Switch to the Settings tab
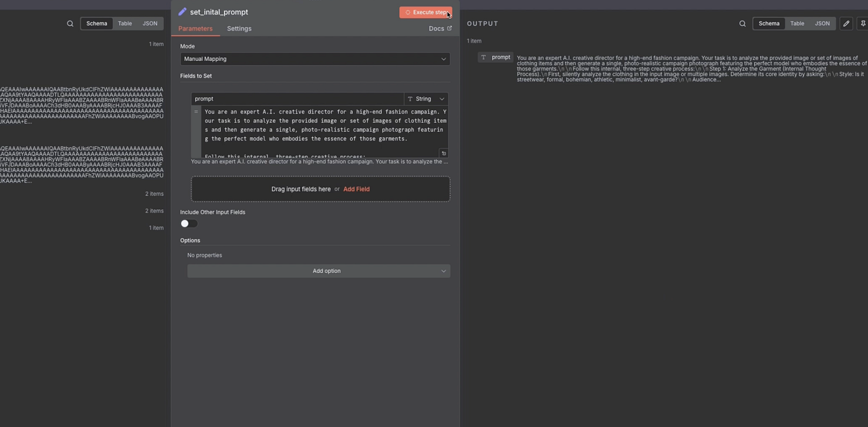This screenshot has width=868, height=427. pyautogui.click(x=239, y=29)
